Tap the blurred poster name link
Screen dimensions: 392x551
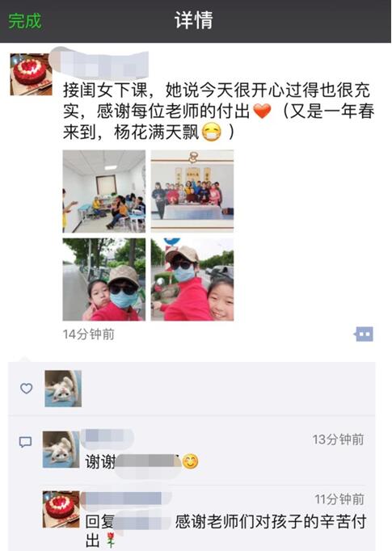99,65
